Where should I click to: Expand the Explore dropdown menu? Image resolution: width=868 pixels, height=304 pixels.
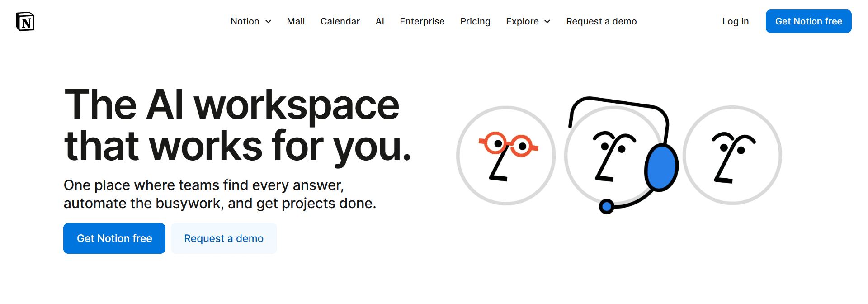coord(528,21)
